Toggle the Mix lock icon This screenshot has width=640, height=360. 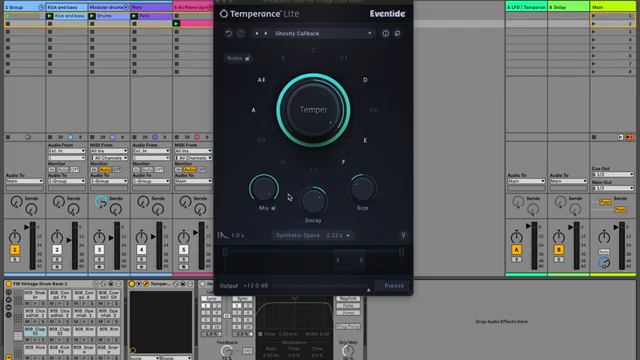(273, 208)
